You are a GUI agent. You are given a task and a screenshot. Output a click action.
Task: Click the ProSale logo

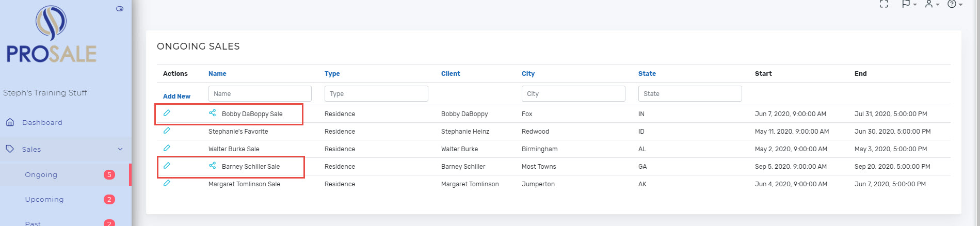point(51,34)
